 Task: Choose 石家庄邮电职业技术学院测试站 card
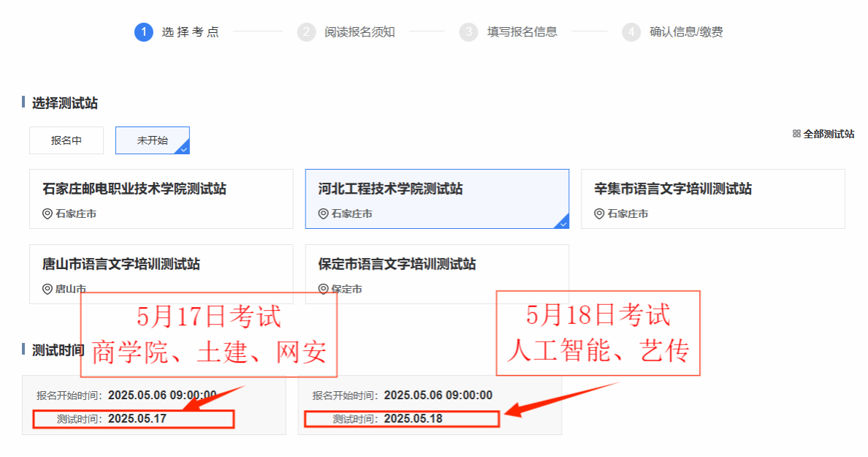(x=161, y=199)
